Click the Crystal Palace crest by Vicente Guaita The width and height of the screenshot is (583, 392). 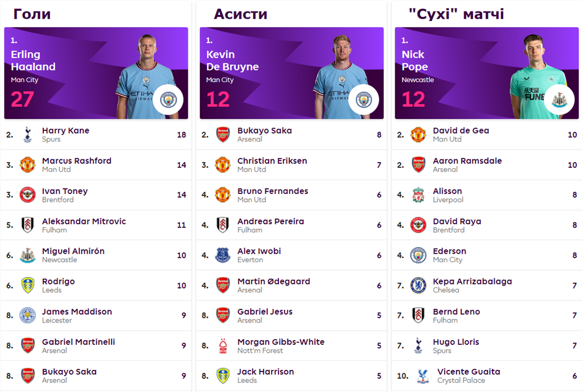pyautogui.click(x=422, y=376)
